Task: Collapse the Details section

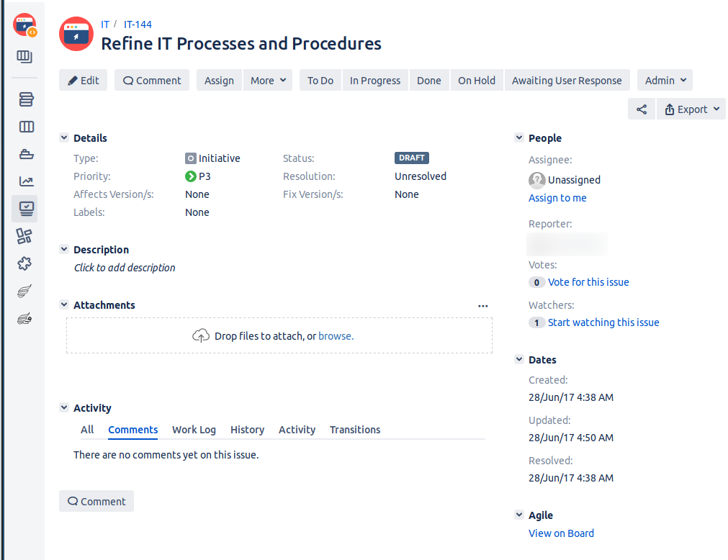Action: point(64,138)
